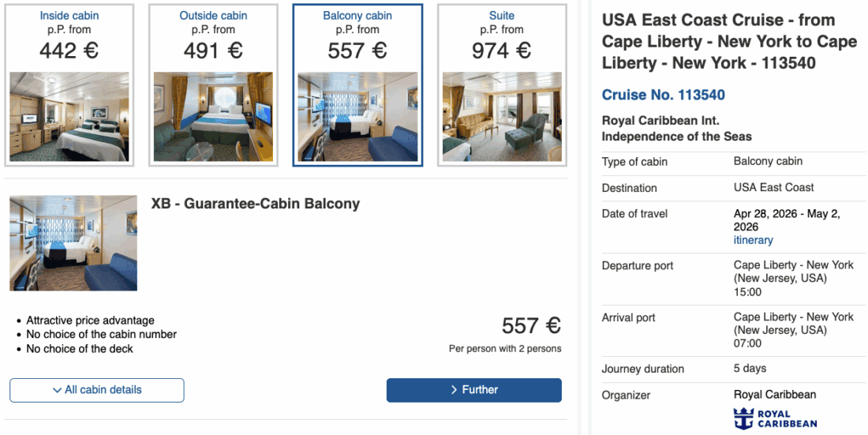Click the Suite room photo
The width and height of the screenshot is (868, 435).
click(502, 117)
